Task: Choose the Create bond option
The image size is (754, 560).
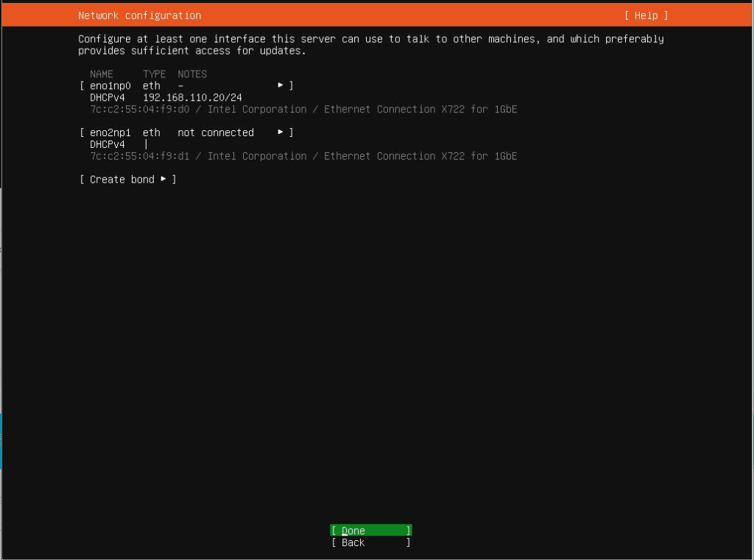Action: point(121,180)
